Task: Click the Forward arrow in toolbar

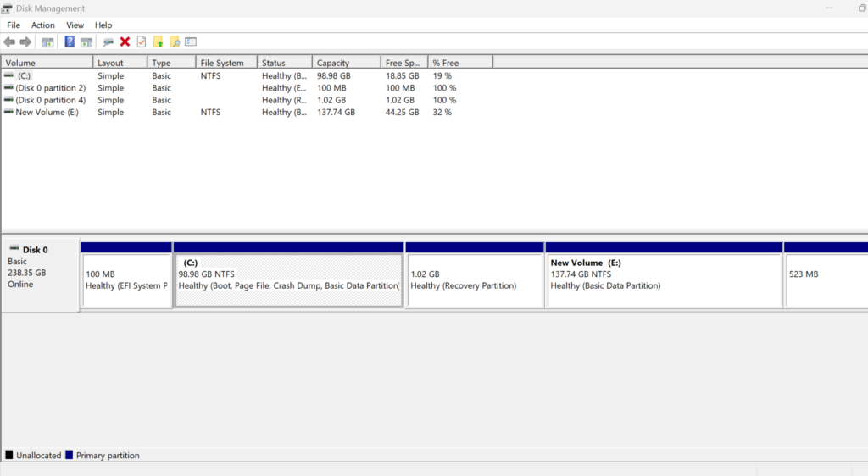Action: click(x=25, y=42)
